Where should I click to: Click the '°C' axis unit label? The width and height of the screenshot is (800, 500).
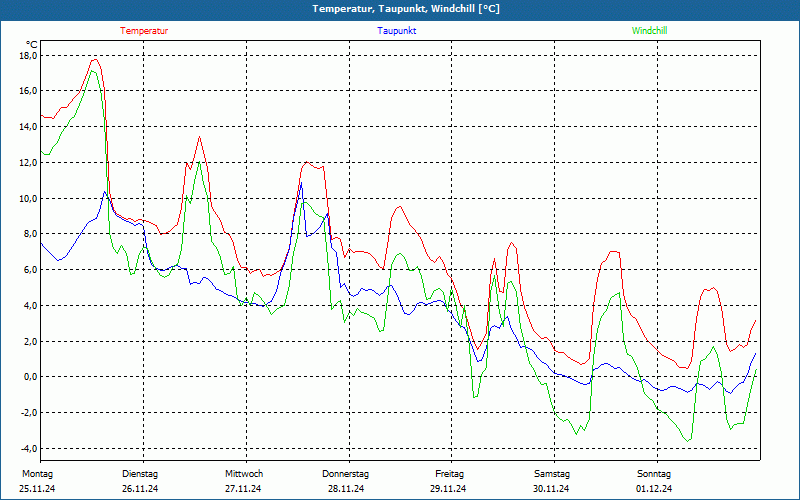coord(32,44)
